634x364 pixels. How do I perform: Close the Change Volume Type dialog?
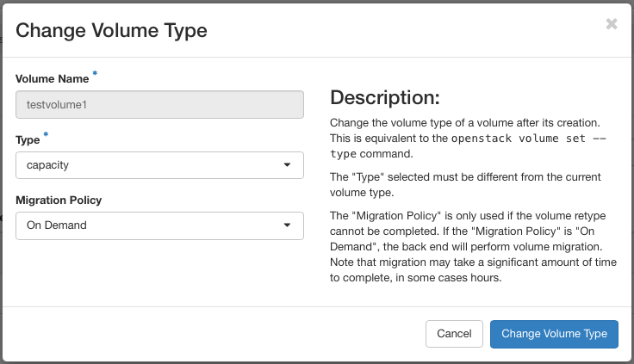click(612, 24)
